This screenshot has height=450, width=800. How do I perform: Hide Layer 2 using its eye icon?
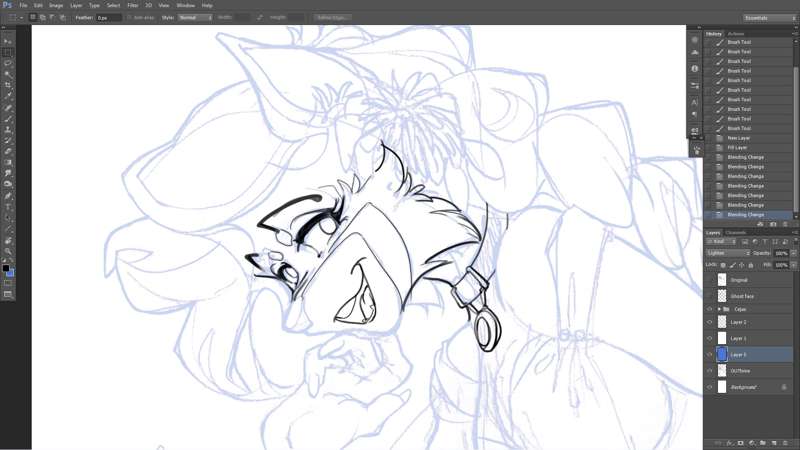(710, 323)
